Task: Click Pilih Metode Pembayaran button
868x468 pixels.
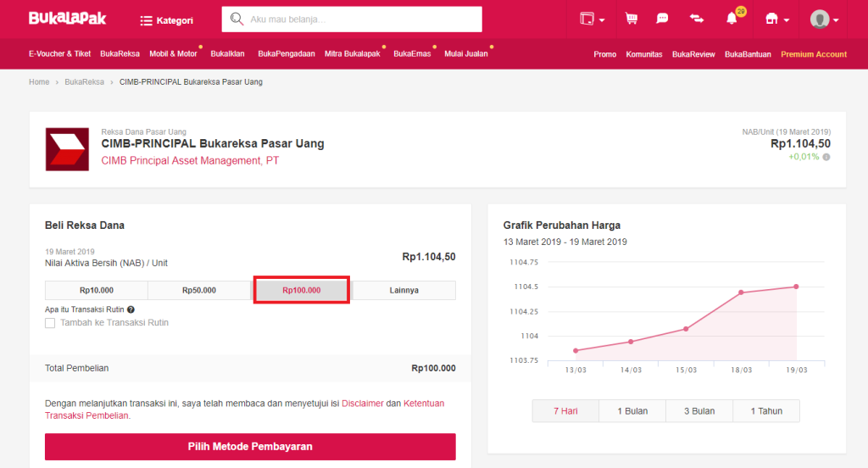Action: click(250, 447)
